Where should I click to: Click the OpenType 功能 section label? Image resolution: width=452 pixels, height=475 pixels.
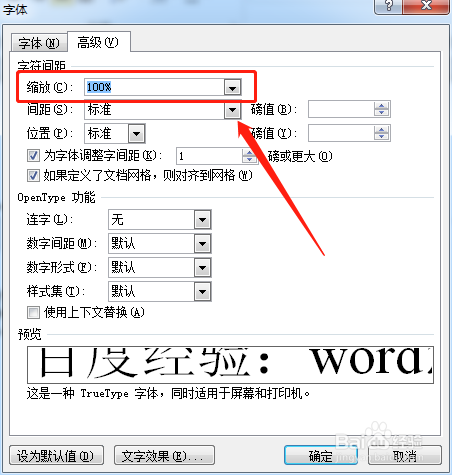[56, 198]
